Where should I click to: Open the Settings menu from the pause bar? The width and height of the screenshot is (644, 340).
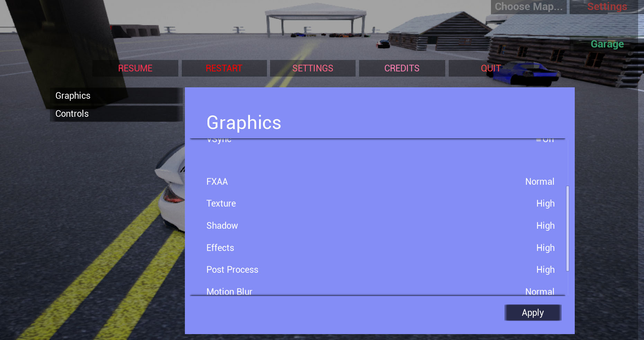tap(313, 68)
